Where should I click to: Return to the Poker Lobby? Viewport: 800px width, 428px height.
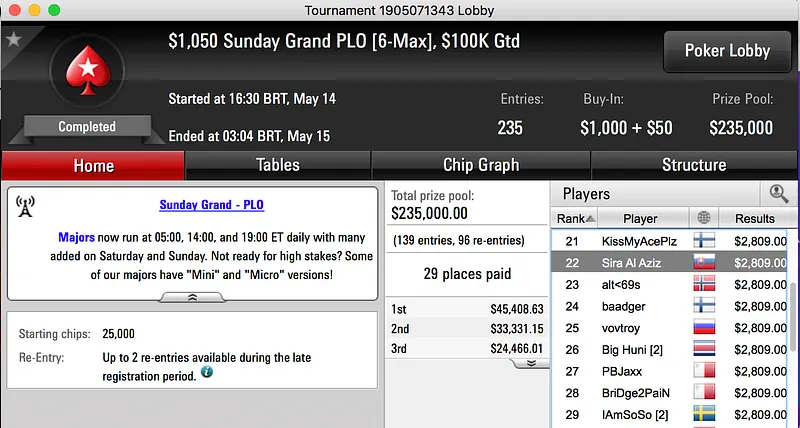725,51
